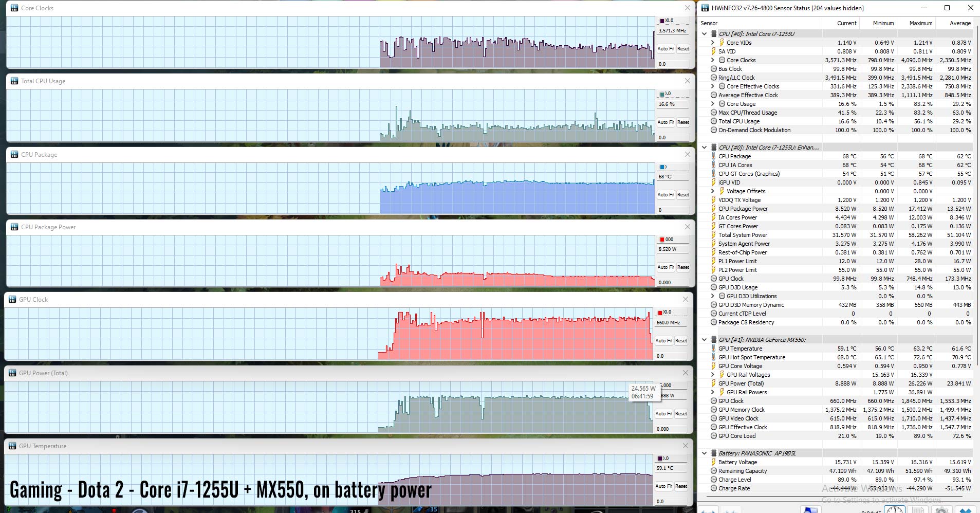Viewport: 980px width, 513px height.
Task: Click the GPU Power (Total) graph window title icon
Action: click(12, 373)
